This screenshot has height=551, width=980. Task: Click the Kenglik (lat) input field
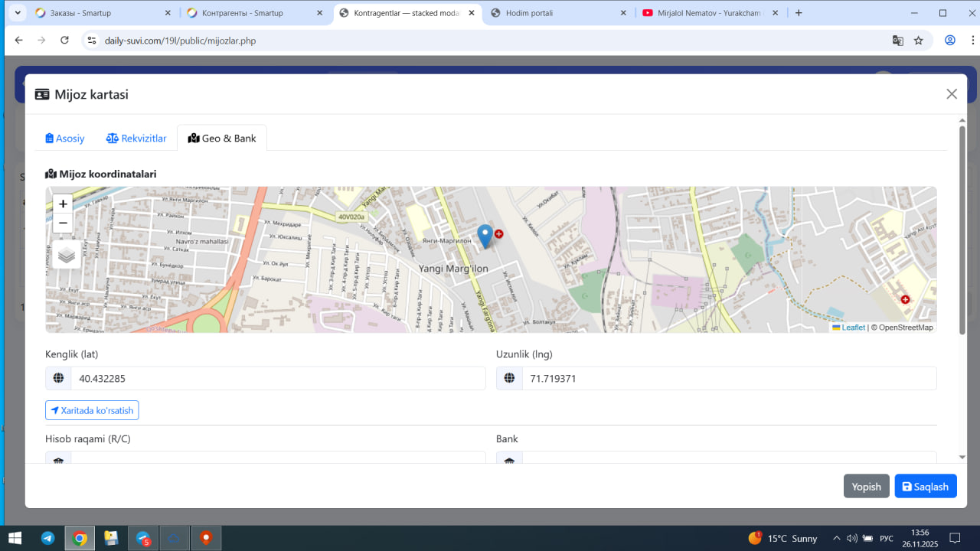(277, 378)
